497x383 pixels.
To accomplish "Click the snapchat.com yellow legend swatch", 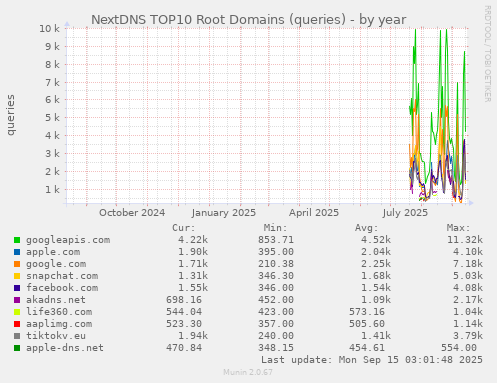I will [17, 276].
